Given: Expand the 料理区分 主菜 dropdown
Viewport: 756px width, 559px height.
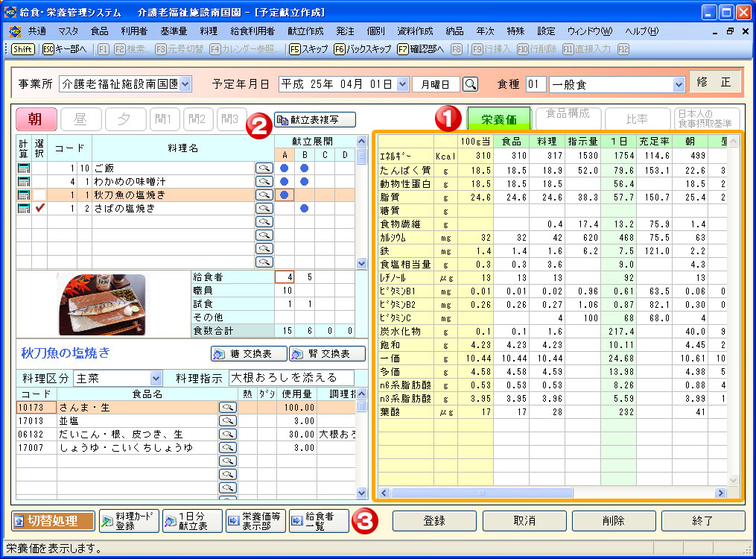Looking at the screenshot, I should coord(156,378).
